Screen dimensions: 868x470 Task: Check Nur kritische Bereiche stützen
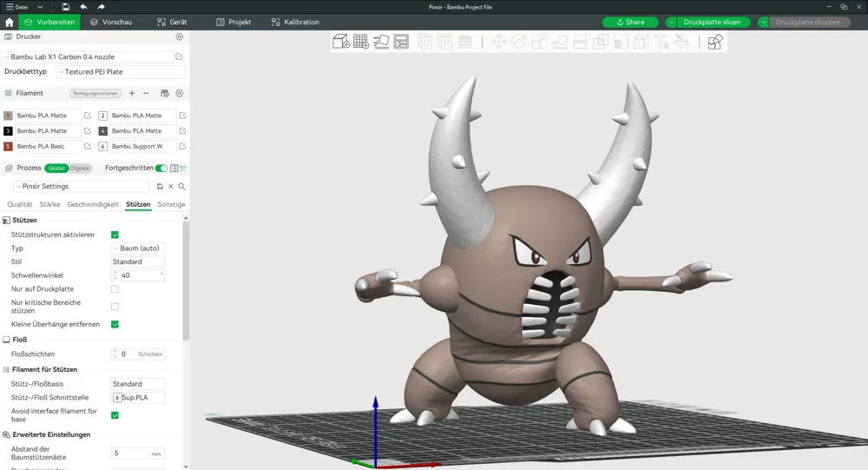coord(115,307)
